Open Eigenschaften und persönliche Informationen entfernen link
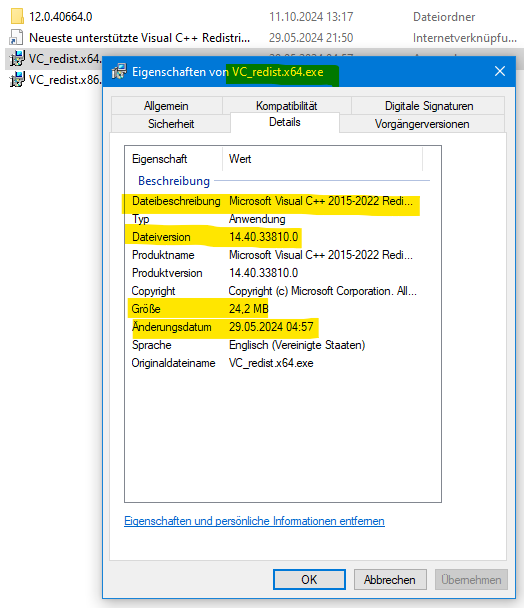 (x=254, y=521)
